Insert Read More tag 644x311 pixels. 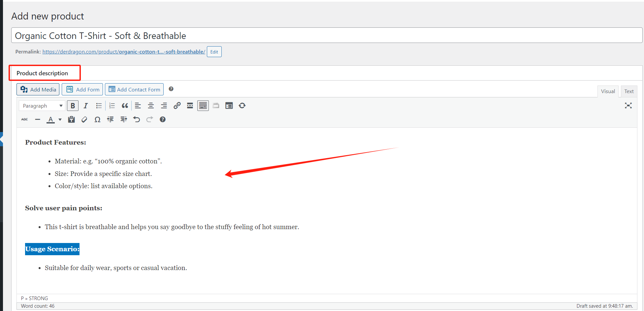pyautogui.click(x=190, y=106)
